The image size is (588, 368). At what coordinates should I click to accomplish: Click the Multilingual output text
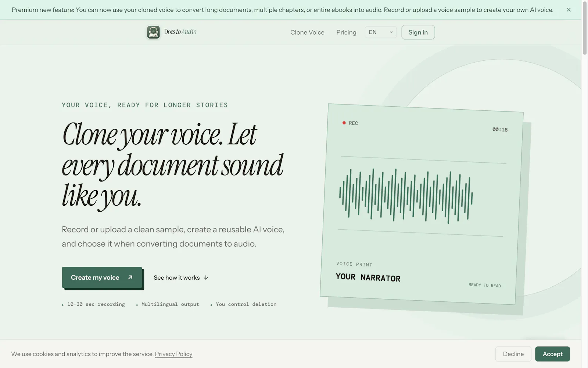(x=170, y=304)
